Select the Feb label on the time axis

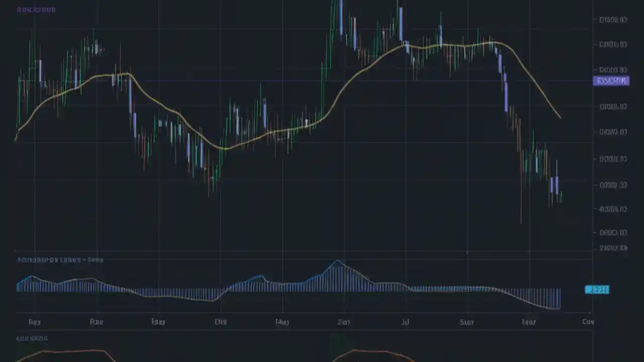click(x=96, y=322)
